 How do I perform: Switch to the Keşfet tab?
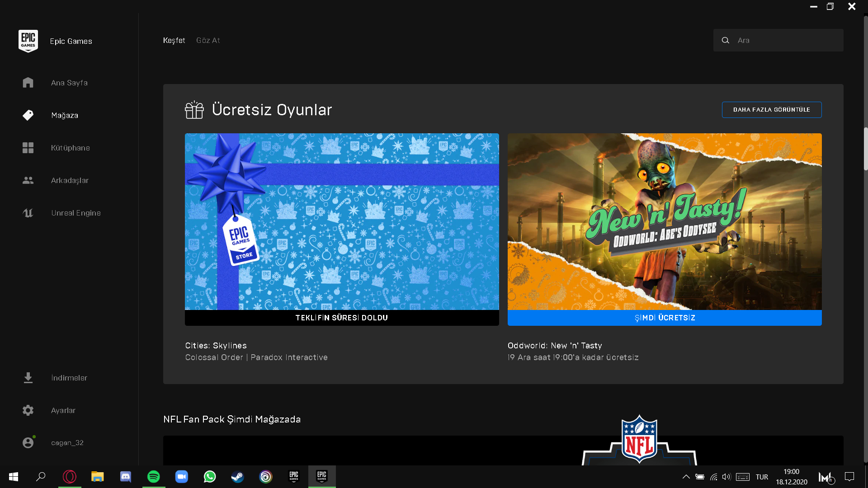coord(174,40)
